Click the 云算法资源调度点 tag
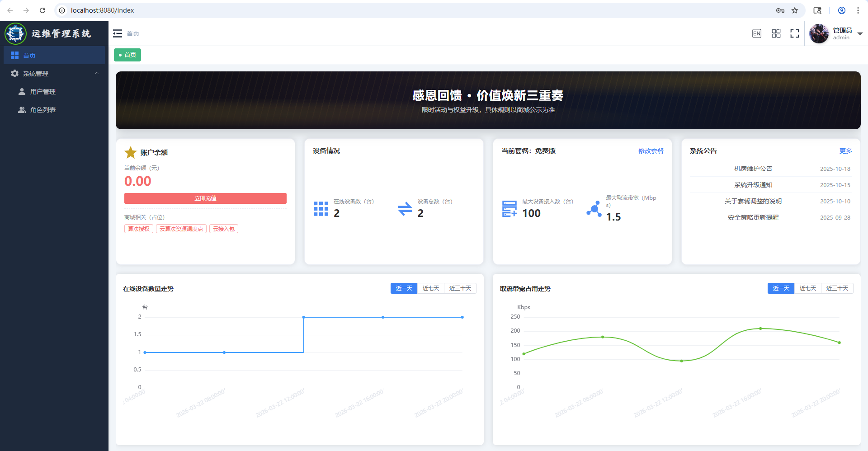 (181, 229)
